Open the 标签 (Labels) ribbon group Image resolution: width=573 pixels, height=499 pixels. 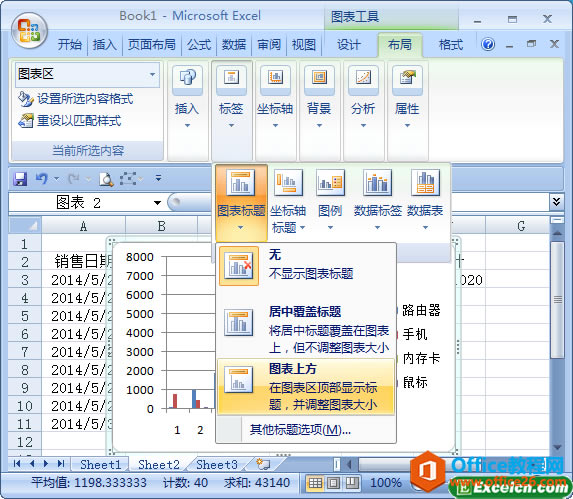(231, 97)
